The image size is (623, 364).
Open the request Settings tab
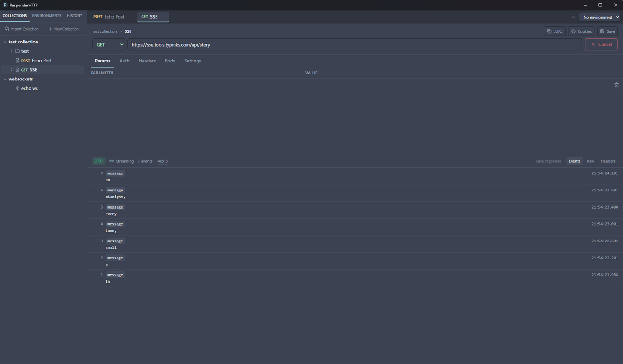pos(193,61)
